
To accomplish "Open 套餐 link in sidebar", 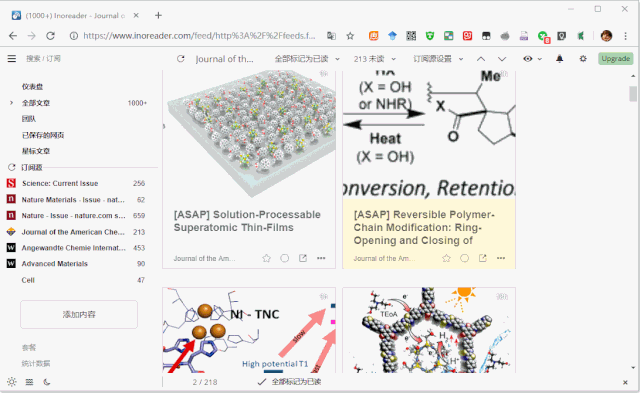I will click(x=29, y=347).
